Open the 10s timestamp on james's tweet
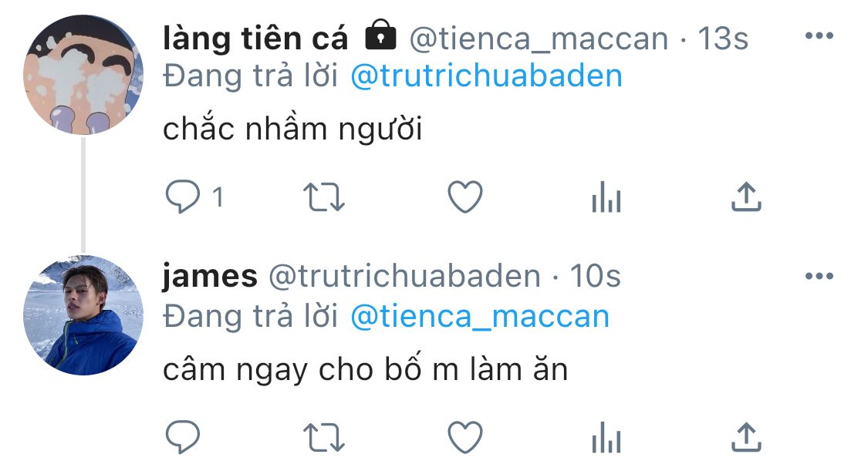Screen dimensions: 868x471 click(x=596, y=276)
